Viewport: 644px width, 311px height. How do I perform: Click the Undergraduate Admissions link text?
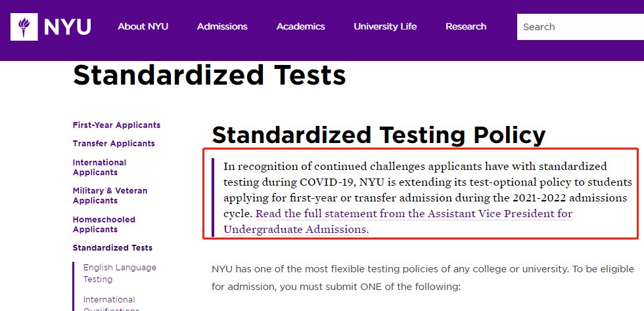296,230
